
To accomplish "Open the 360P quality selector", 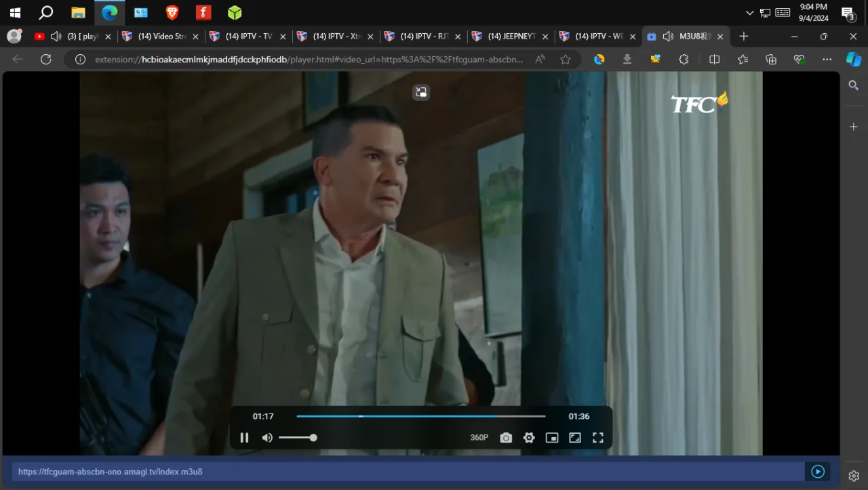I will click(x=479, y=438).
